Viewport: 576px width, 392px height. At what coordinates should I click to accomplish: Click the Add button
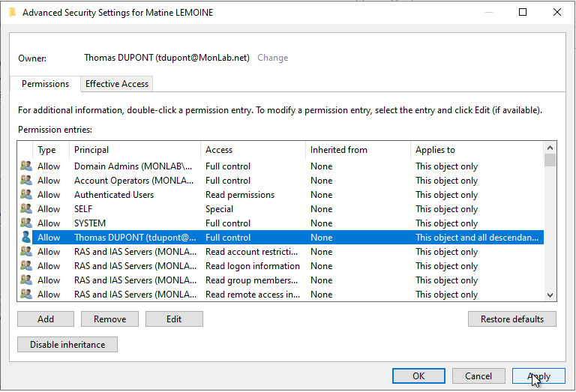point(46,319)
